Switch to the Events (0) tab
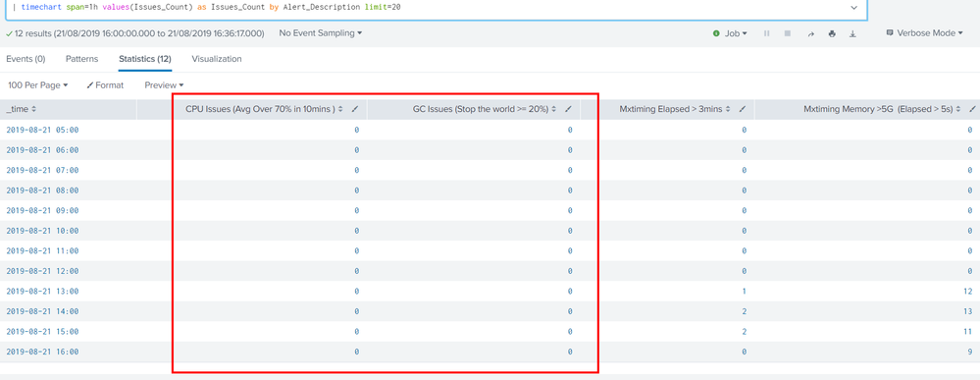This screenshot has height=380, width=980. [x=26, y=59]
